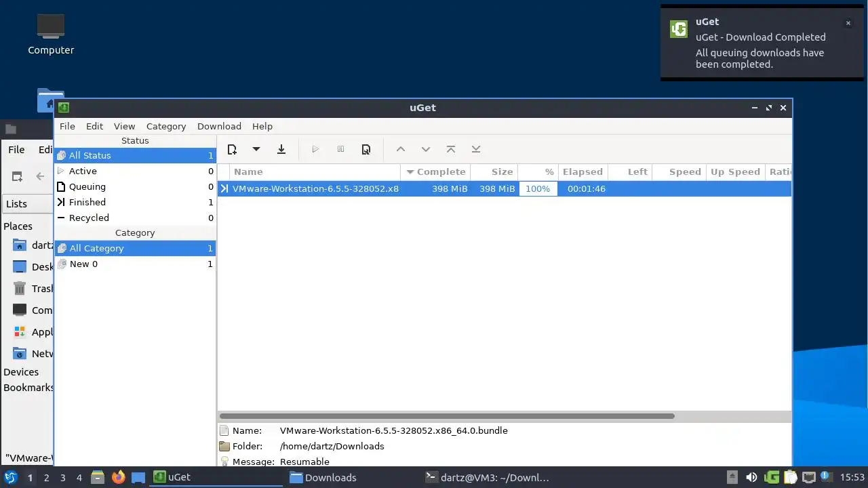This screenshot has height=488, width=868.
Task: Sort by the Name column header
Action: coord(315,171)
